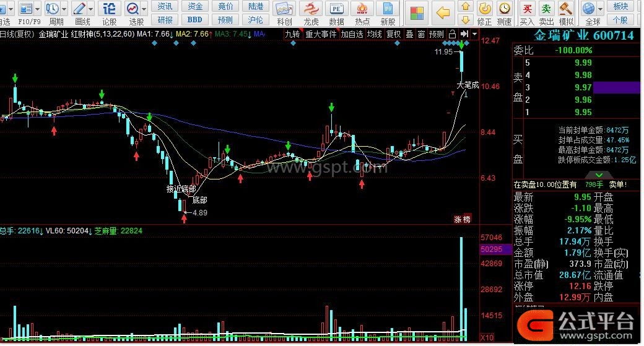Toggle 均线 moving averages display
The height and width of the screenshot is (346, 644).
pos(374,34)
